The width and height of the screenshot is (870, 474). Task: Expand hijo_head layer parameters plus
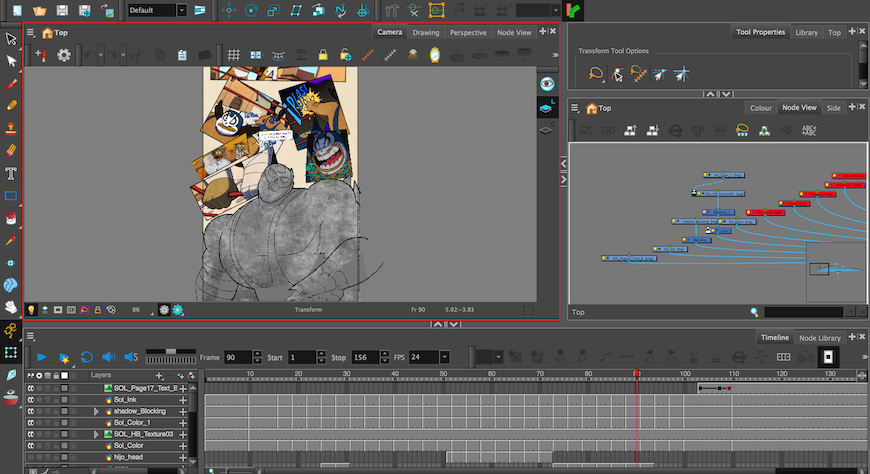point(183,457)
